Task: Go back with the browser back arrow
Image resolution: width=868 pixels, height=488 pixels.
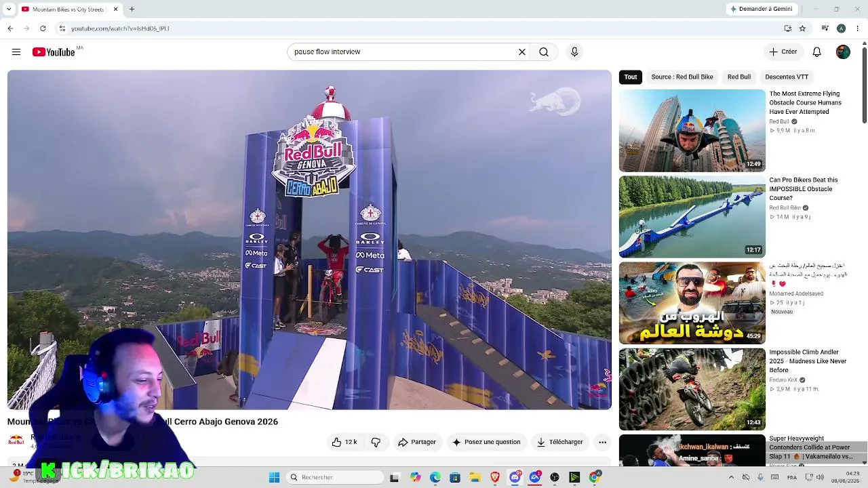Action: point(10,28)
